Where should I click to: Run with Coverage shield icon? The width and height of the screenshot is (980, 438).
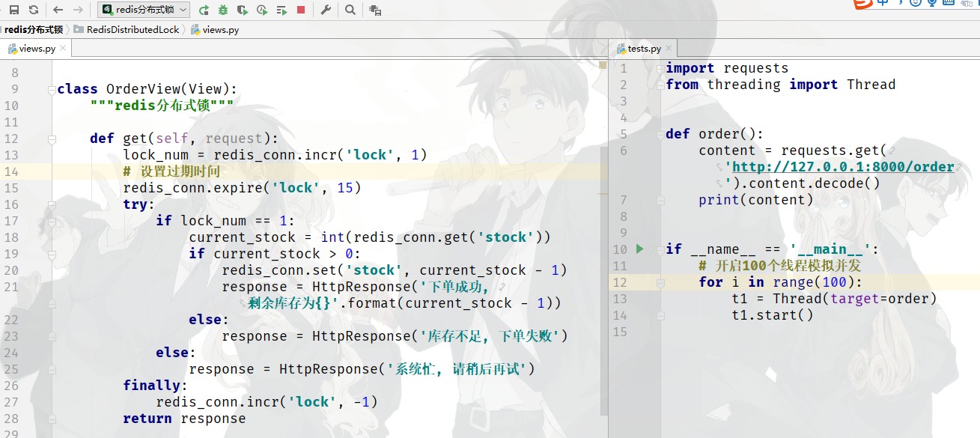(242, 10)
